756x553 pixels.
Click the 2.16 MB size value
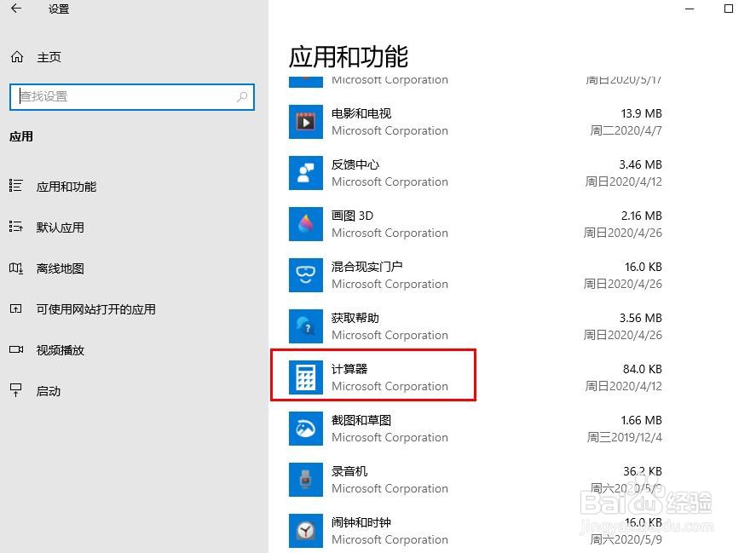641,216
